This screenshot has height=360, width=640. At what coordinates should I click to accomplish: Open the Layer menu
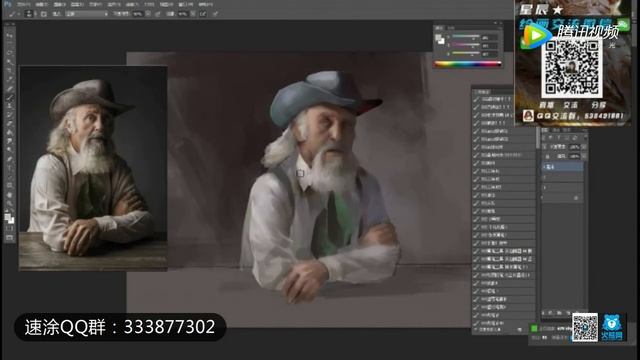click(x=78, y=4)
